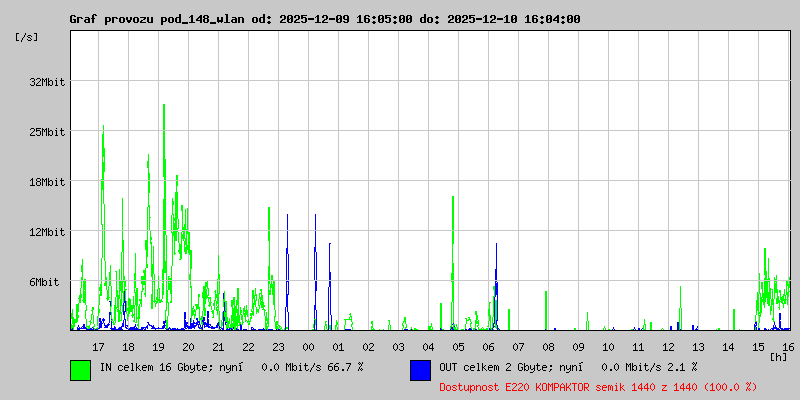This screenshot has height=400, width=800.
Task: Click the '12Mbit' y-axis label
Action: coord(47,232)
